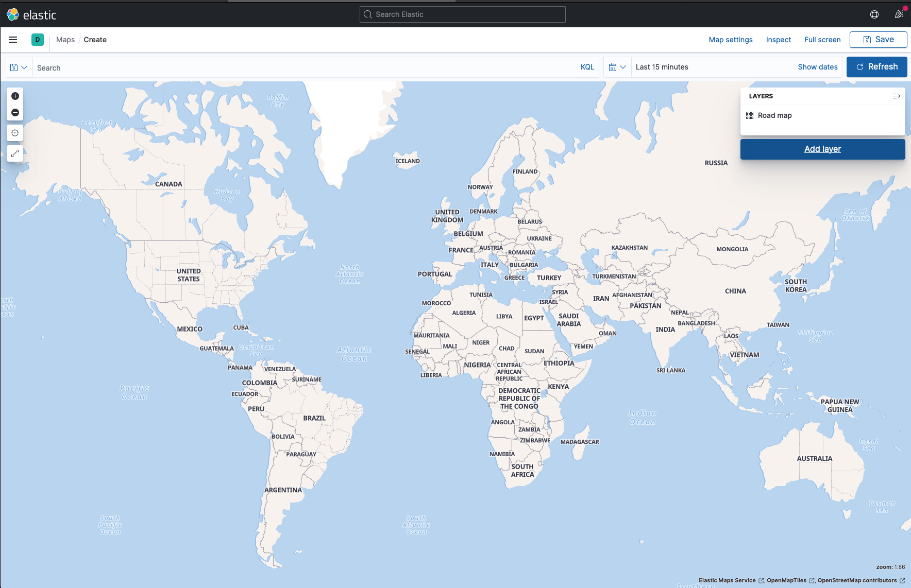Toggle the KQL query language switch
Image resolution: width=911 pixels, height=588 pixels.
pos(587,67)
